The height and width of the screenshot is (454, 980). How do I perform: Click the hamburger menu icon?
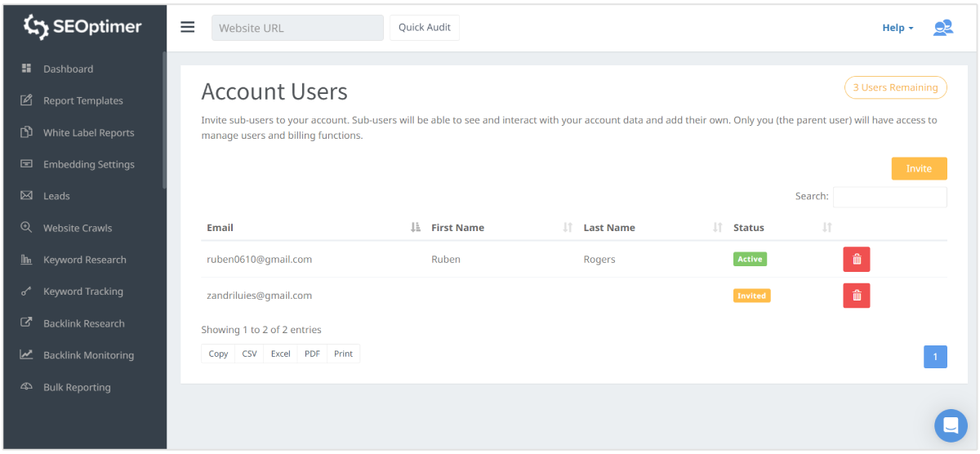coord(188,27)
